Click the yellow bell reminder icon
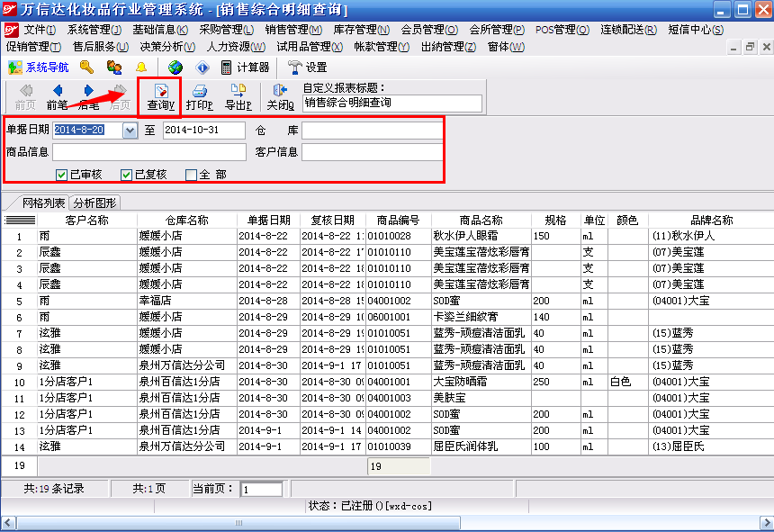The height and width of the screenshot is (532, 774). tap(141, 68)
